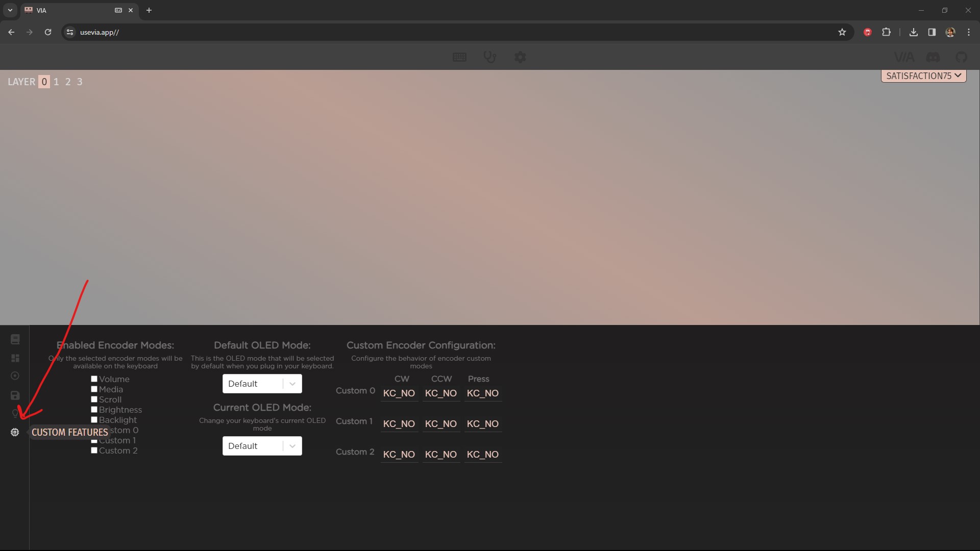This screenshot has height=551, width=980.
Task: Open the Key Tester stethoscope icon
Action: tap(490, 57)
